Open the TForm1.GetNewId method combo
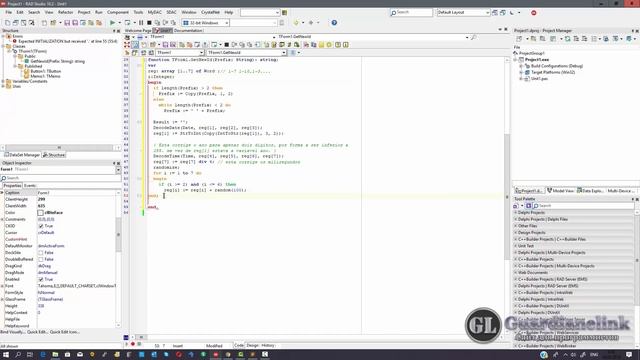Viewport: 640px width, 360px height. tap(284, 53)
